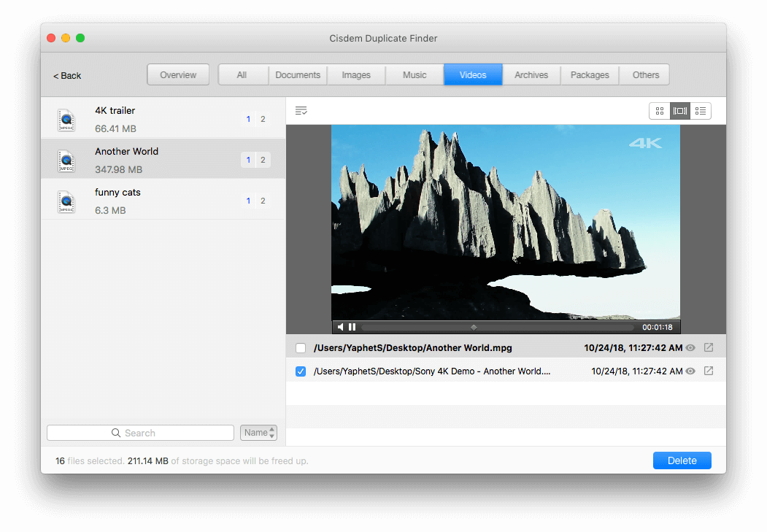Switch to the Documents tab
This screenshot has width=767, height=532.
298,75
